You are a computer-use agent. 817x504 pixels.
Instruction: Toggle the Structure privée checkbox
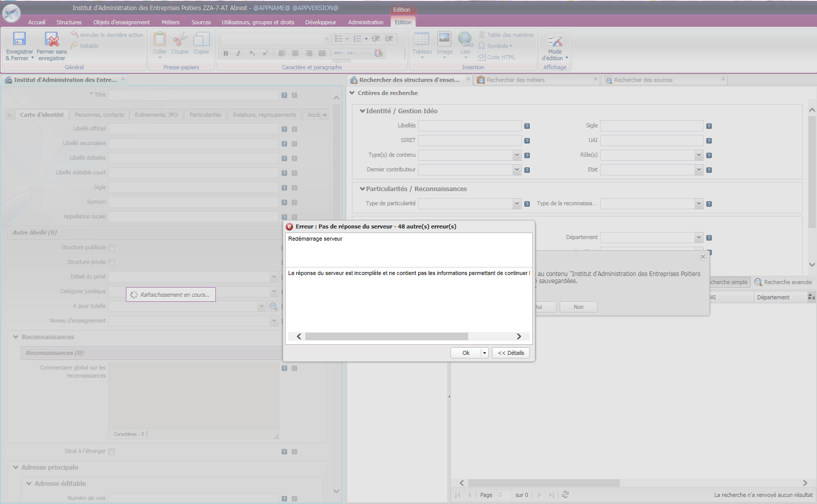tap(112, 262)
